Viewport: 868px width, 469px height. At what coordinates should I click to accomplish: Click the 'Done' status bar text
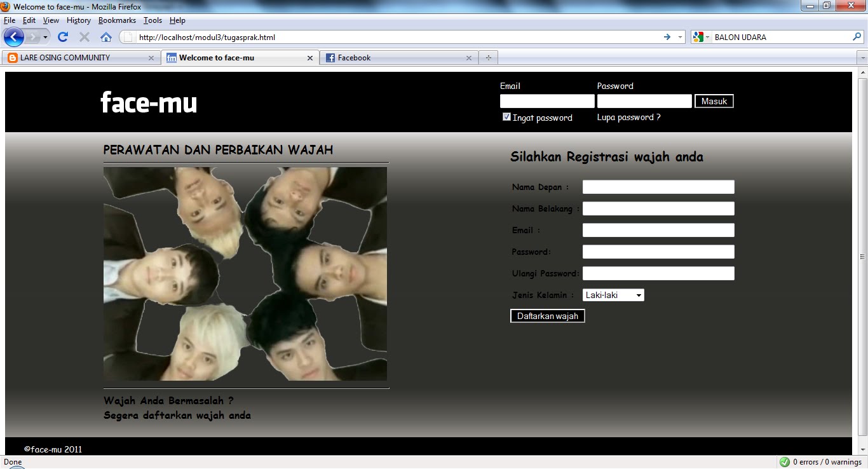pos(13,462)
